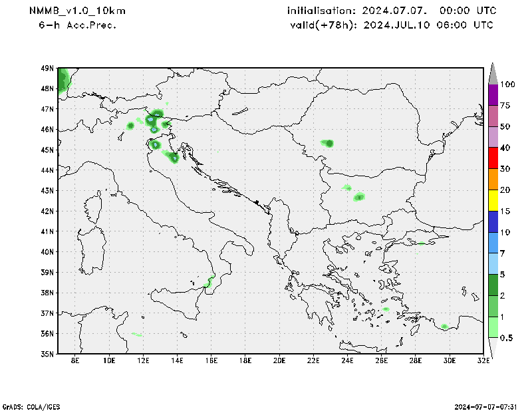Click the 2024-07-07-07:31 timestamp
The height and width of the screenshot is (411, 532).
pos(486,406)
